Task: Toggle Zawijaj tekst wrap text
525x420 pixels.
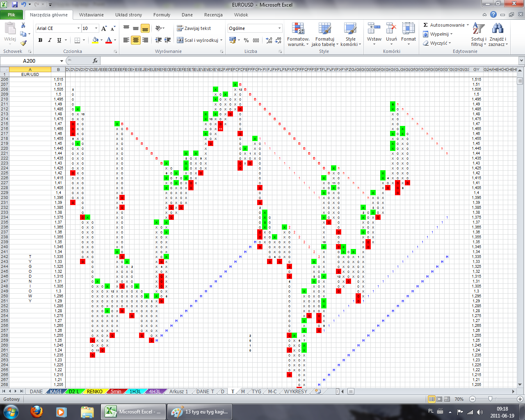Action: (x=194, y=28)
